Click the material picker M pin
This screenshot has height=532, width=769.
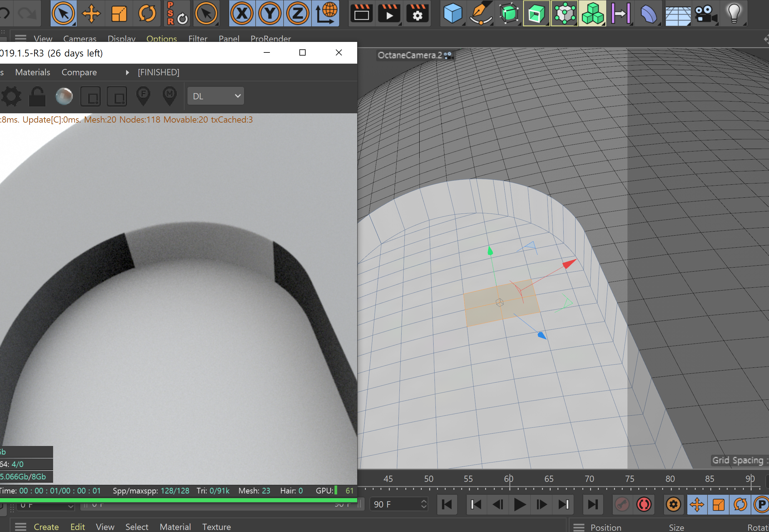170,96
